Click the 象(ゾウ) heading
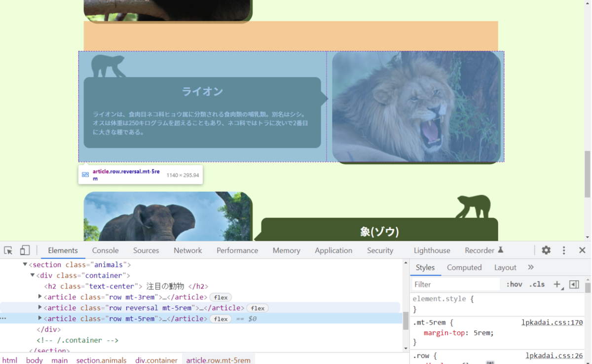 click(379, 231)
